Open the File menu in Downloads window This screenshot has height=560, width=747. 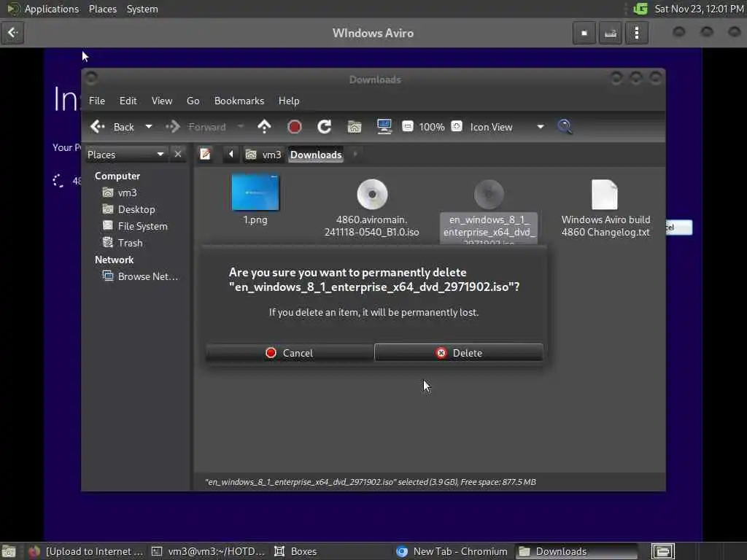pos(97,101)
